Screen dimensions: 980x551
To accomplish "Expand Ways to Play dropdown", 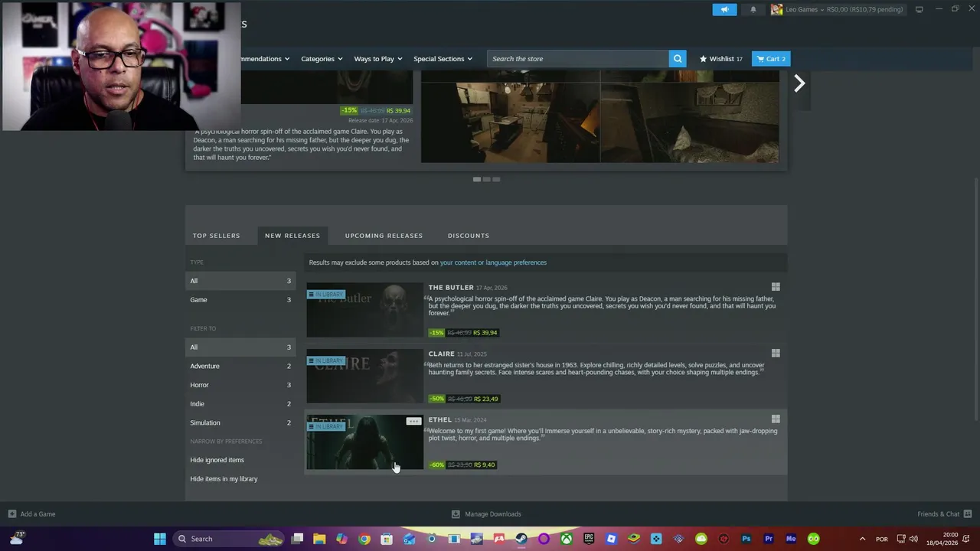I will click(x=378, y=59).
